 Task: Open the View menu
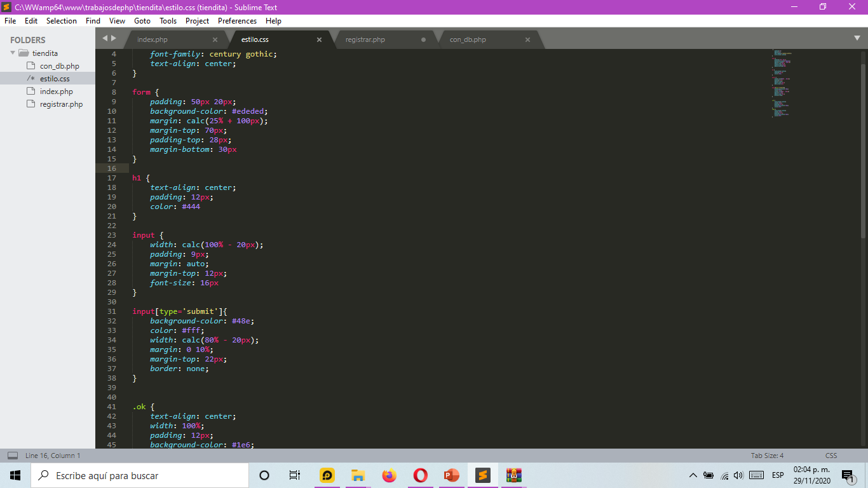coord(117,20)
